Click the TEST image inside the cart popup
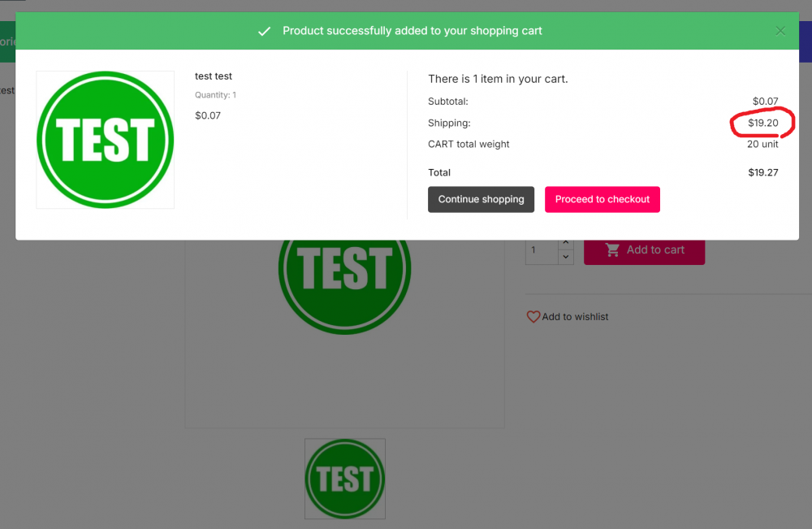The width and height of the screenshot is (812, 529). click(105, 139)
